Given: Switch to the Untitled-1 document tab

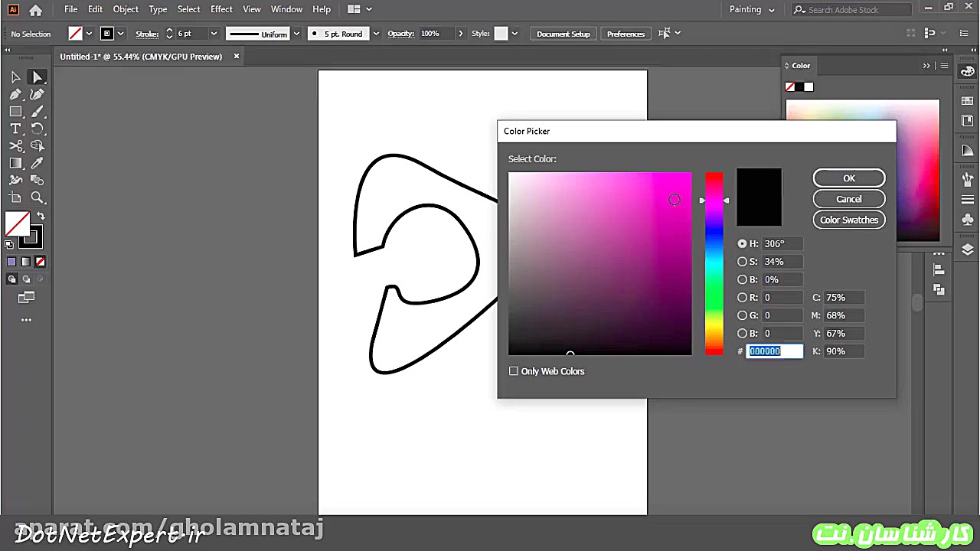Looking at the screenshot, I should [x=141, y=56].
